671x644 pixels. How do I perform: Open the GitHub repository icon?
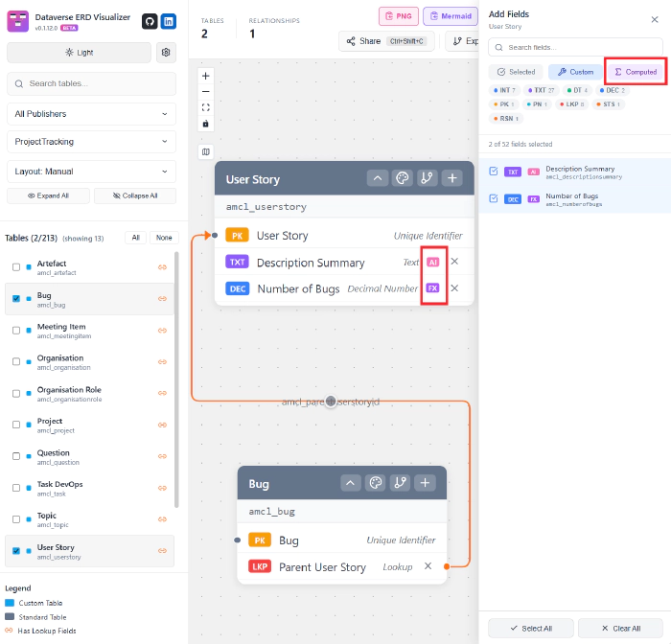click(150, 21)
